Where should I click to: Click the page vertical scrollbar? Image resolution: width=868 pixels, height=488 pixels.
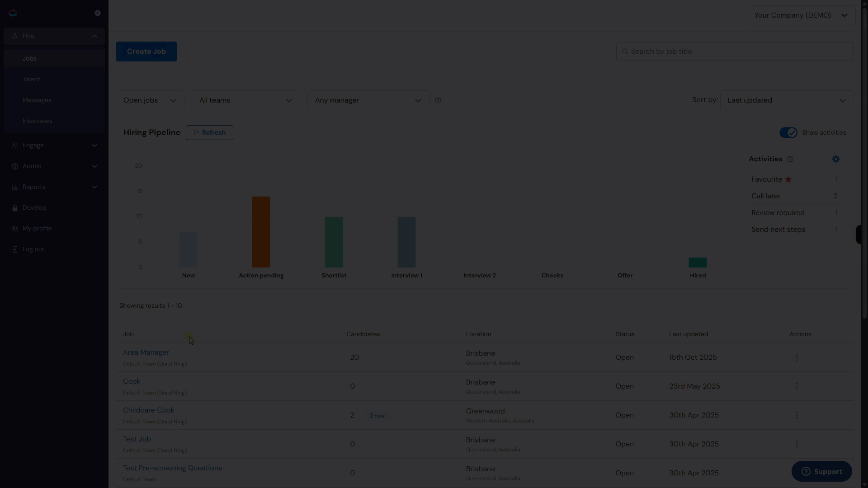864,163
